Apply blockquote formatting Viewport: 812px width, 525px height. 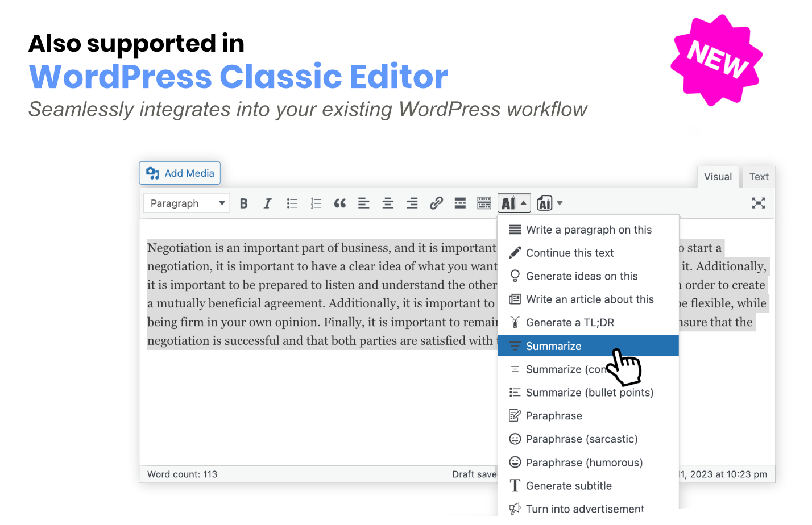340,203
